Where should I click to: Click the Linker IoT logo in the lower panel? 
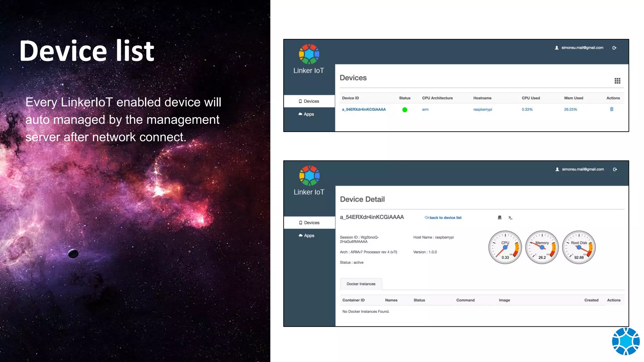click(309, 176)
